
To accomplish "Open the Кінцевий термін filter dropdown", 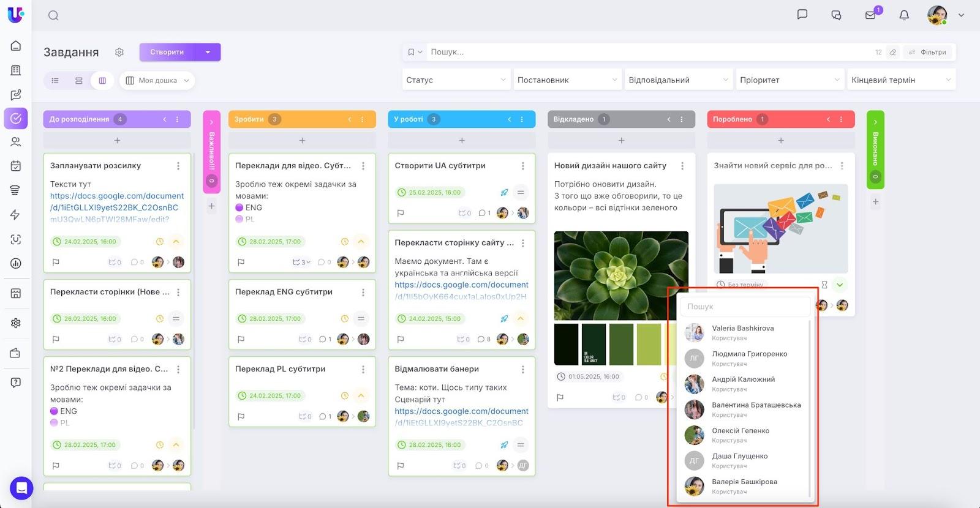I will (x=901, y=80).
